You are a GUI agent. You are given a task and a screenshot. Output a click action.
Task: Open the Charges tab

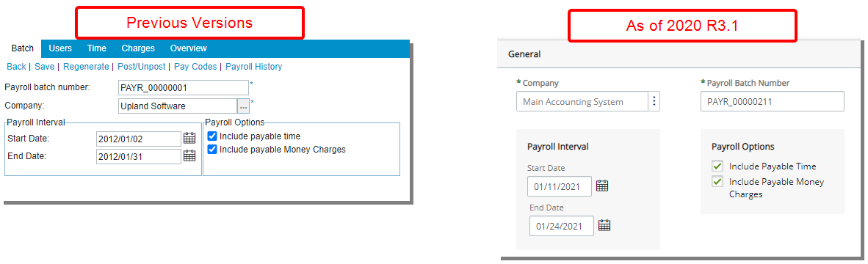tap(138, 48)
